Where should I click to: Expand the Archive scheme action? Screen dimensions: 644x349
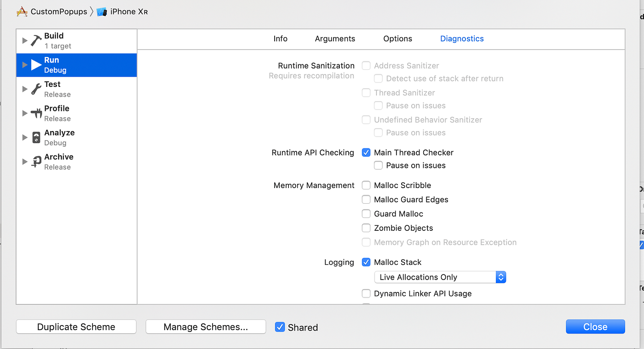click(25, 161)
